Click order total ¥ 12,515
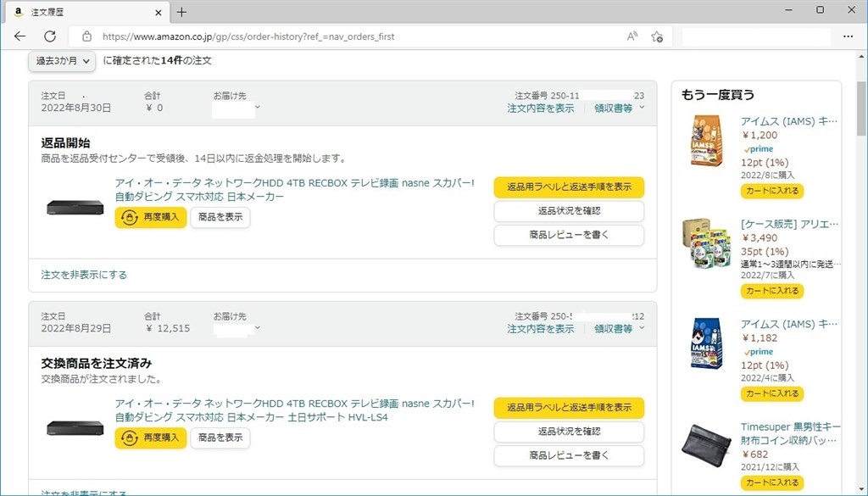The width and height of the screenshot is (868, 496). pyautogui.click(x=168, y=328)
